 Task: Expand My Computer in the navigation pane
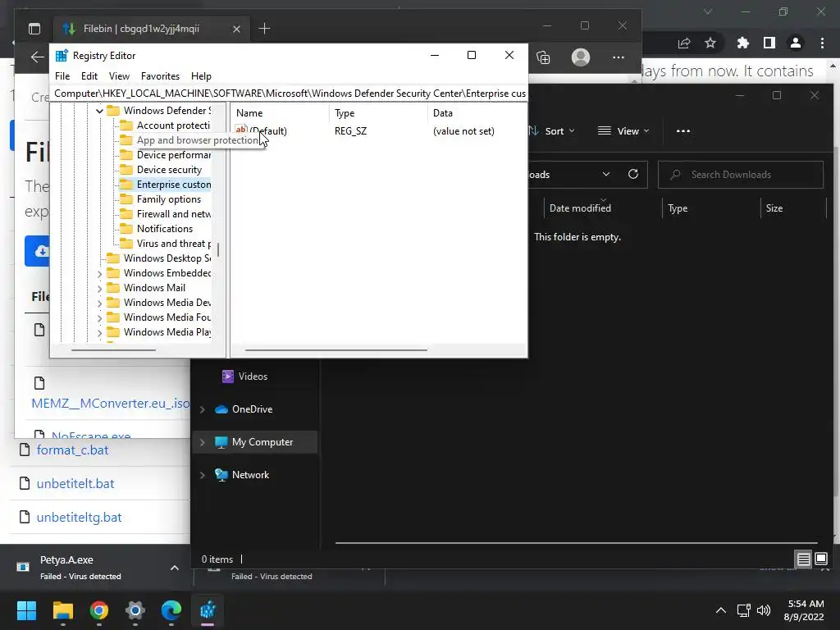pos(203,442)
